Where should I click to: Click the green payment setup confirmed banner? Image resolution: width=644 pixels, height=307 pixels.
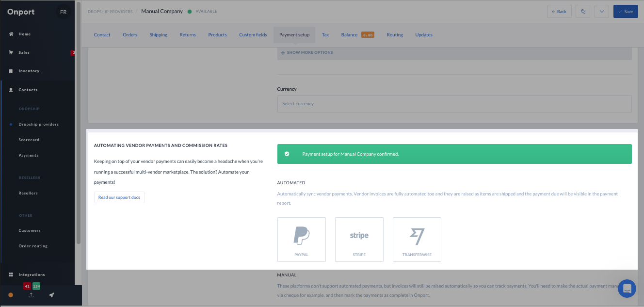pyautogui.click(x=454, y=154)
